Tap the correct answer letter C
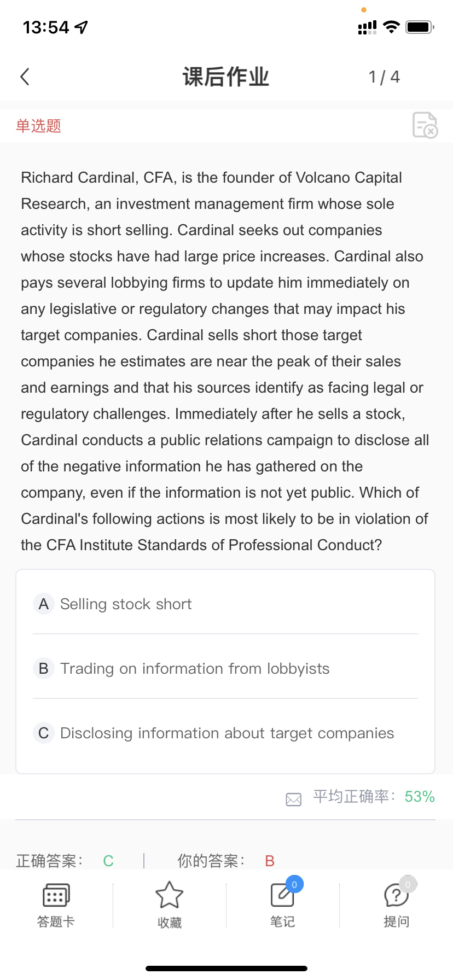The width and height of the screenshot is (453, 980). click(108, 861)
